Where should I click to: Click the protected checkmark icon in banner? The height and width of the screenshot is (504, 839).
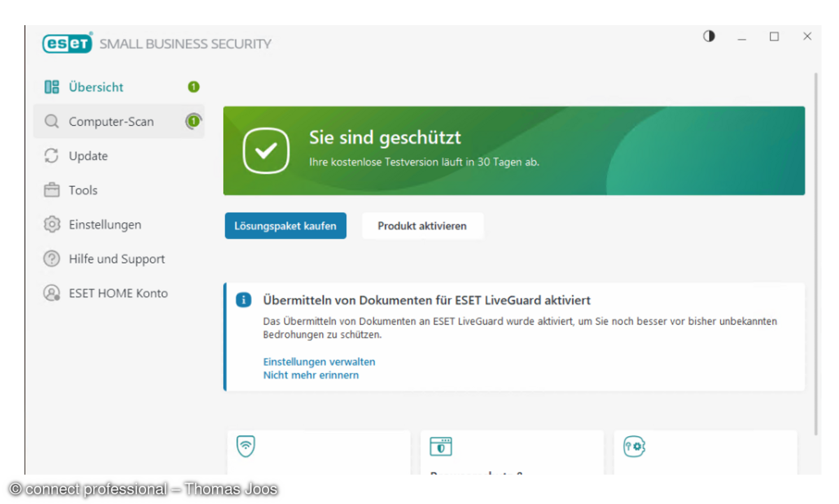(x=266, y=151)
